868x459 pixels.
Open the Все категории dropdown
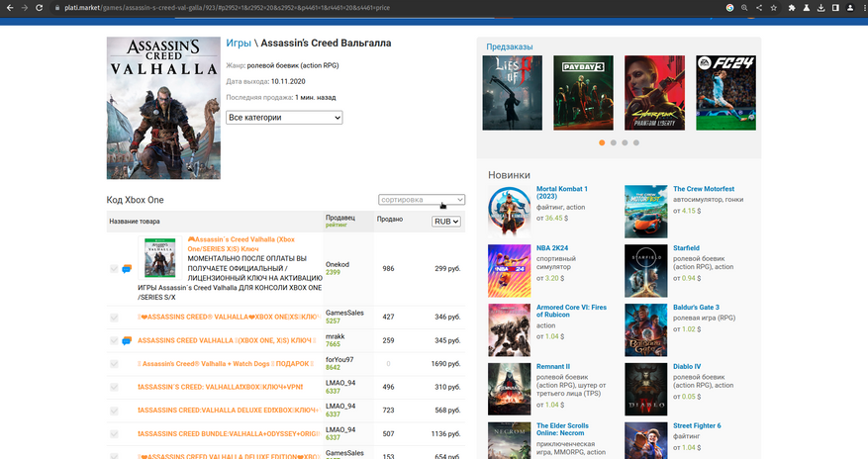(284, 118)
